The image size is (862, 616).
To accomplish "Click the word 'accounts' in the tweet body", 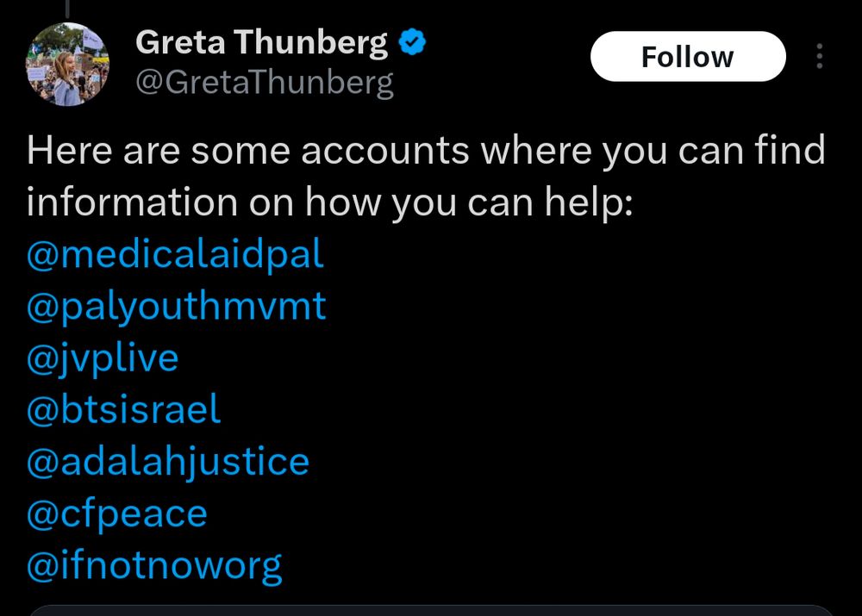I will point(384,152).
